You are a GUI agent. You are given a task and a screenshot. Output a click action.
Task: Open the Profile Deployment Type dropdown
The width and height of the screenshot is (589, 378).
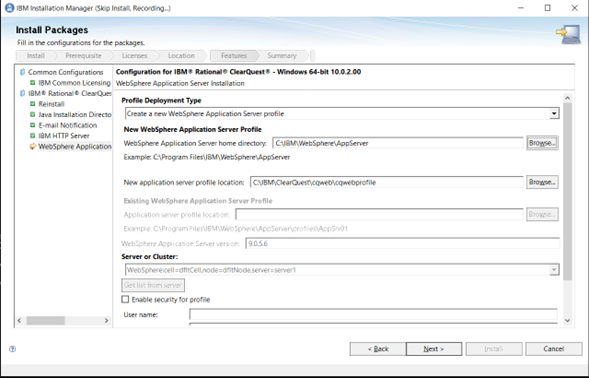(554, 113)
